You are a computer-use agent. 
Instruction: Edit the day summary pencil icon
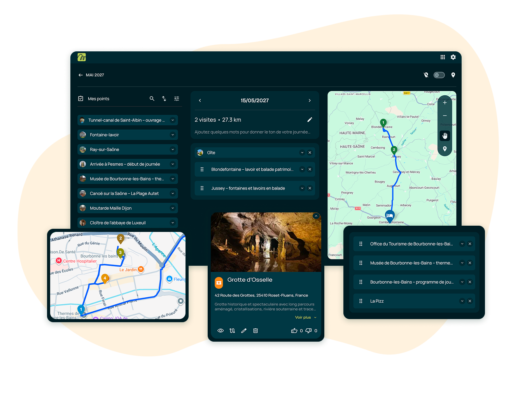[310, 120]
